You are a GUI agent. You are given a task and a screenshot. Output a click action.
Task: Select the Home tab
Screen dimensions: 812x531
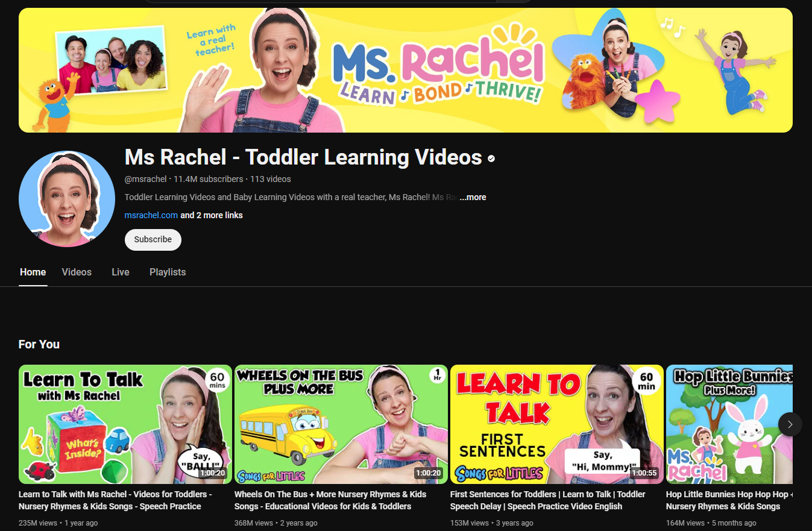point(33,272)
